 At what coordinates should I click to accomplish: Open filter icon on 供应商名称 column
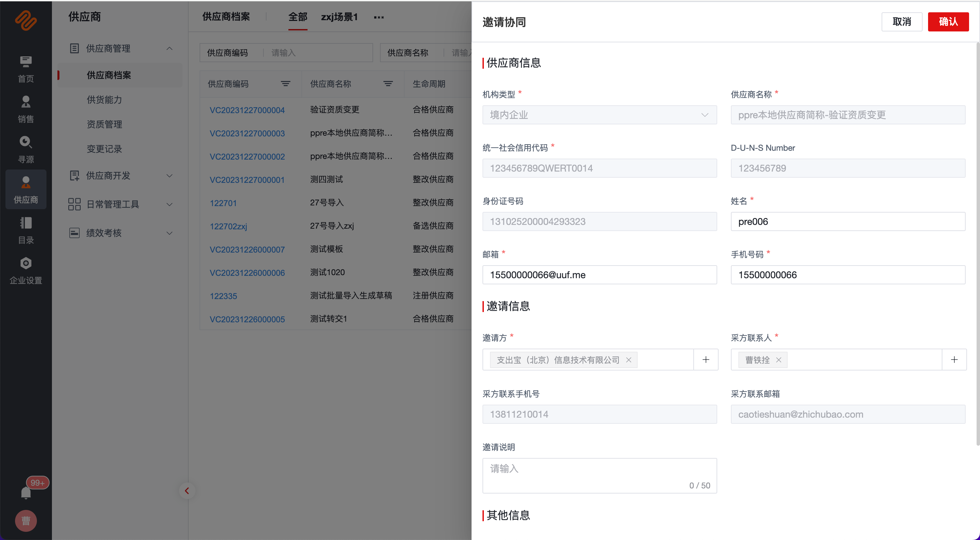click(388, 84)
